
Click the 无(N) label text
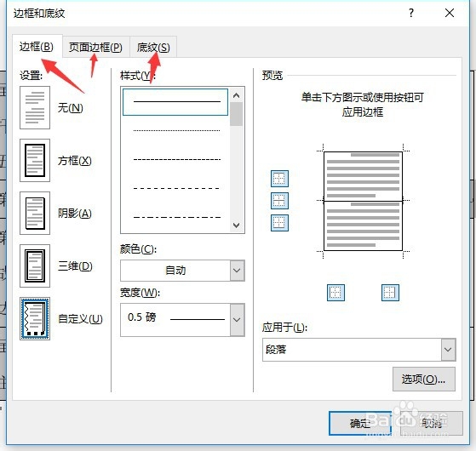pyautogui.click(x=71, y=108)
